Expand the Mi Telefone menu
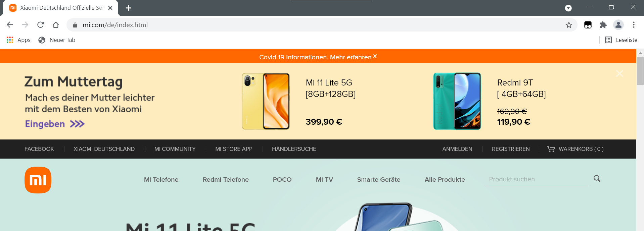 161,180
